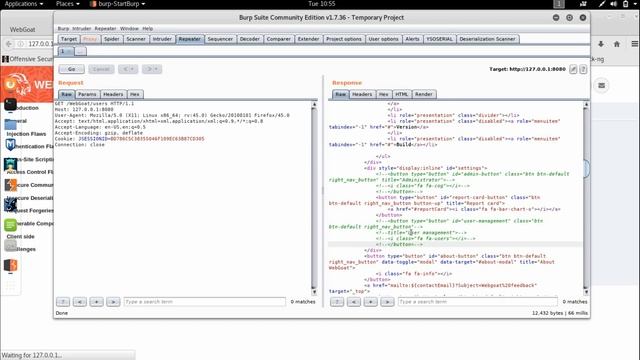Open the Places menu in top bar
The width and height of the screenshot is (640, 360).
67,4
